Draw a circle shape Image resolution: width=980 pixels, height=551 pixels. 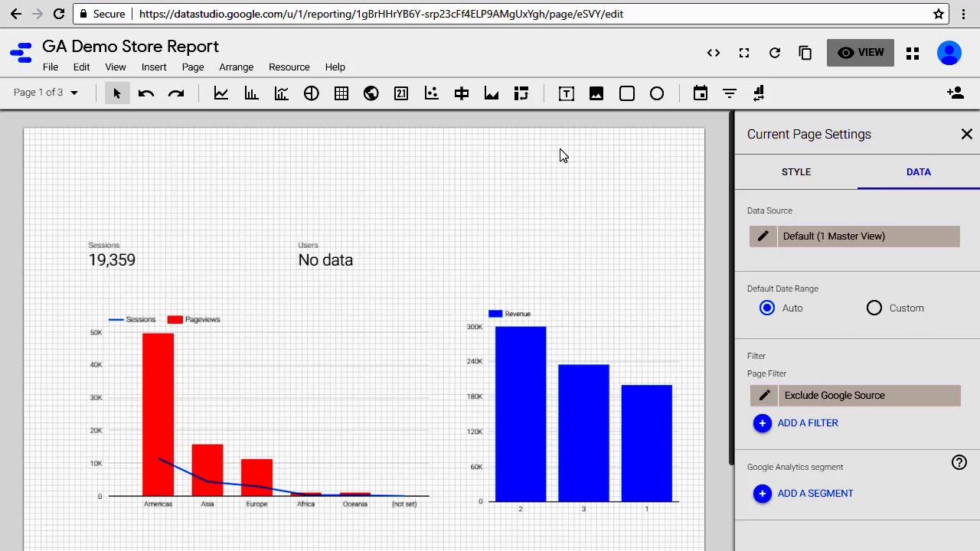657,93
